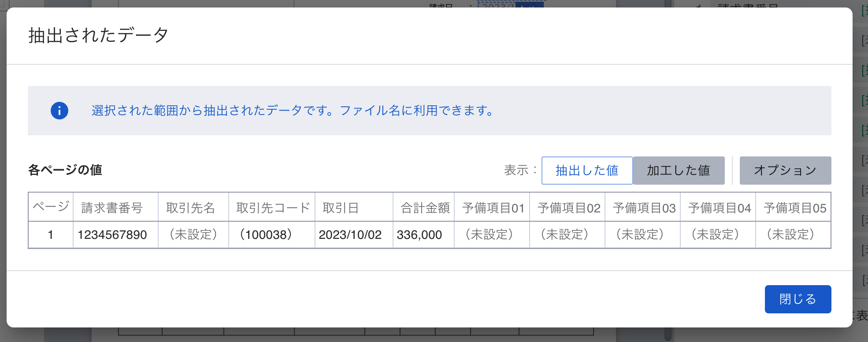
Task: Click the page number 1 cell
Action: [51, 234]
